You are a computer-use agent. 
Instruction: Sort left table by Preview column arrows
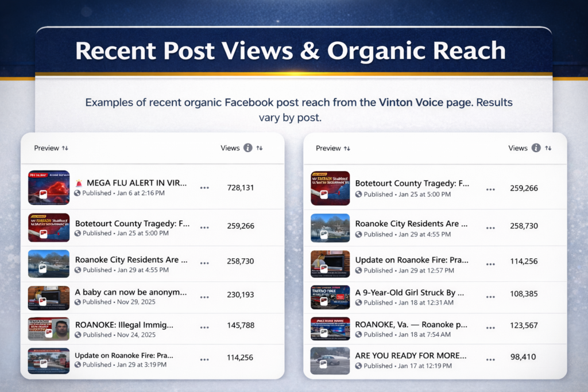[x=65, y=148]
